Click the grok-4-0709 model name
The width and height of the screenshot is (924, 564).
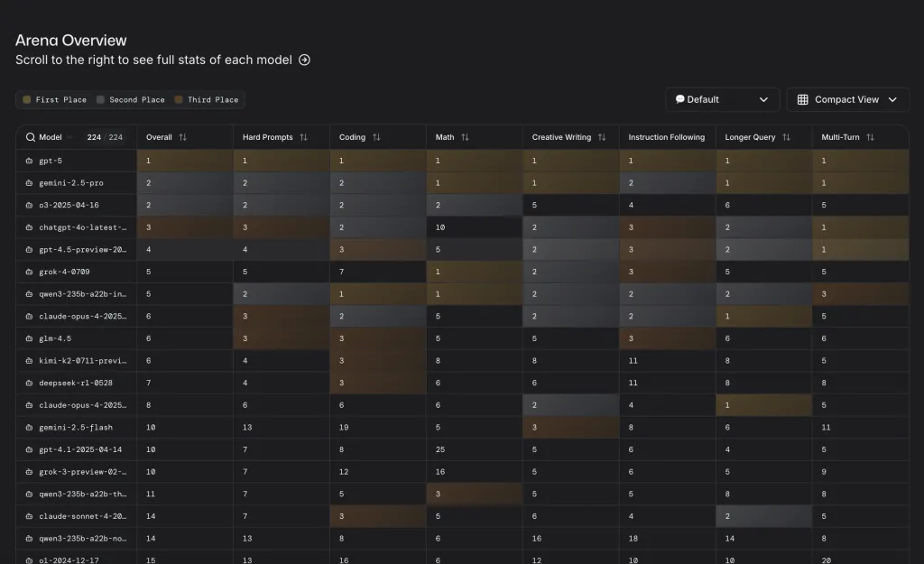64,272
